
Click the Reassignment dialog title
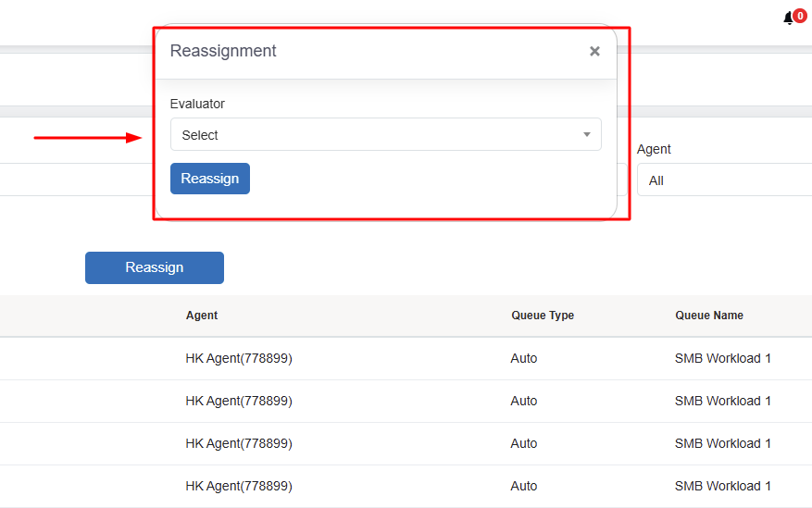pyautogui.click(x=223, y=51)
